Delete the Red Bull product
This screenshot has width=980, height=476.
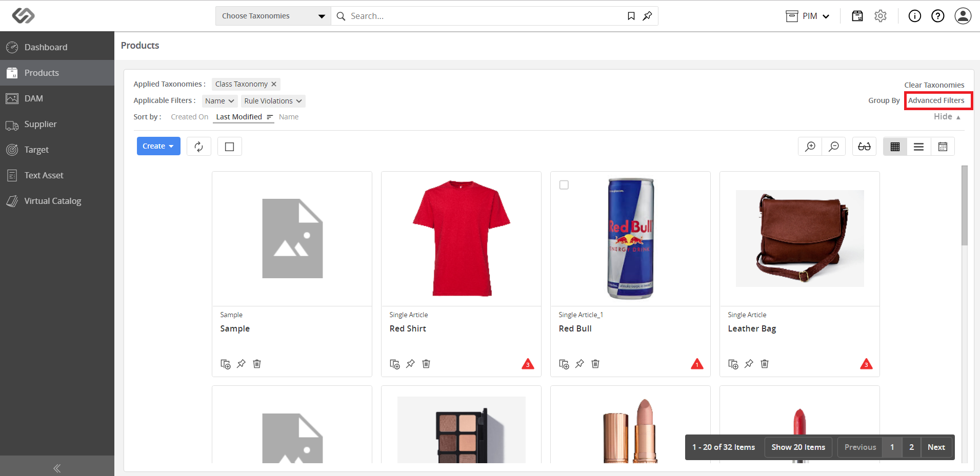tap(595, 364)
